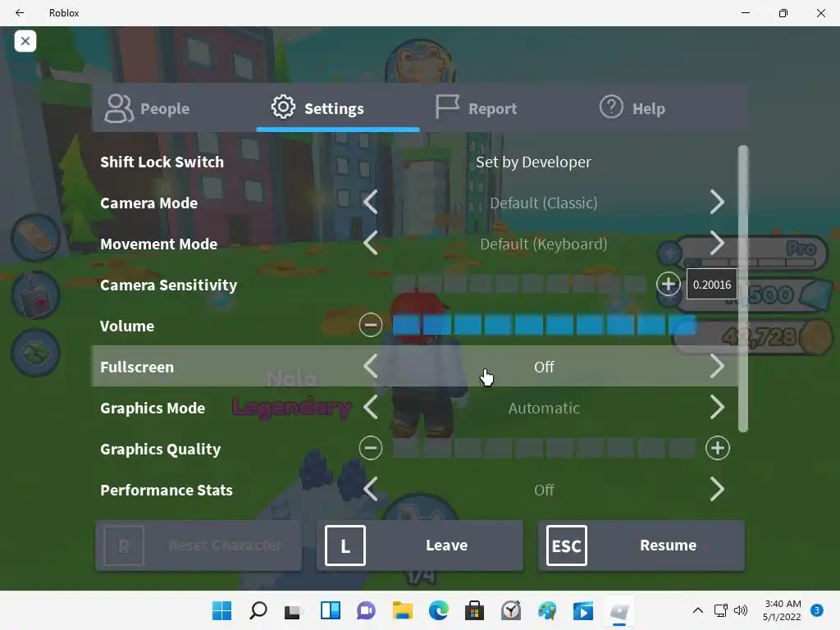Open the Windows Start menu
The width and height of the screenshot is (840, 630).
pyautogui.click(x=221, y=610)
